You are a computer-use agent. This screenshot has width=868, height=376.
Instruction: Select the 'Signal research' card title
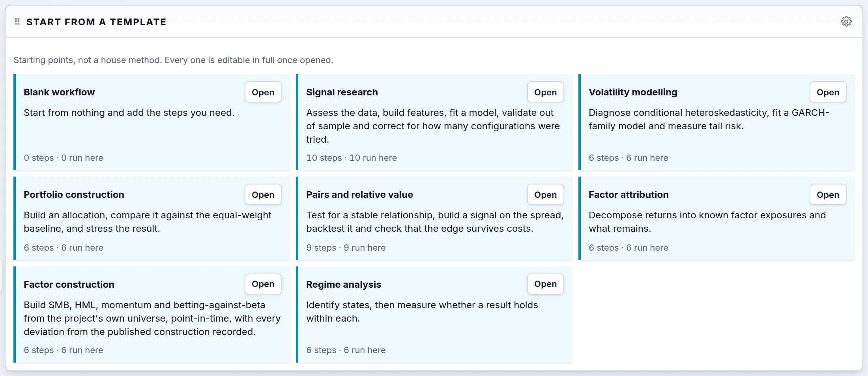342,92
